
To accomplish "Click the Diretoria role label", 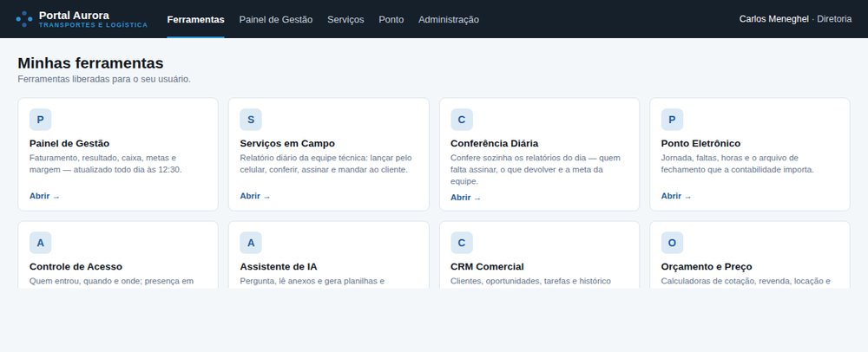I will pos(834,19).
